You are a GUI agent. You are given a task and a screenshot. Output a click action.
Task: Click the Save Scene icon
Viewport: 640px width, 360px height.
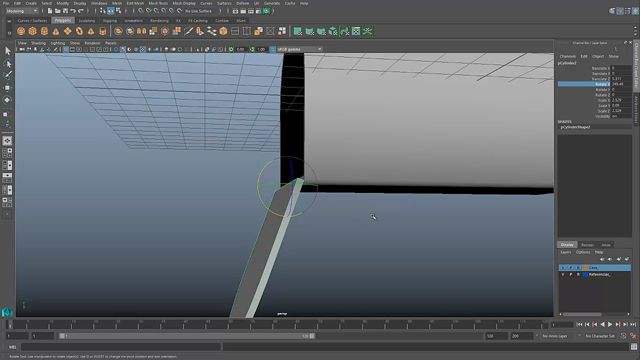click(x=65, y=11)
